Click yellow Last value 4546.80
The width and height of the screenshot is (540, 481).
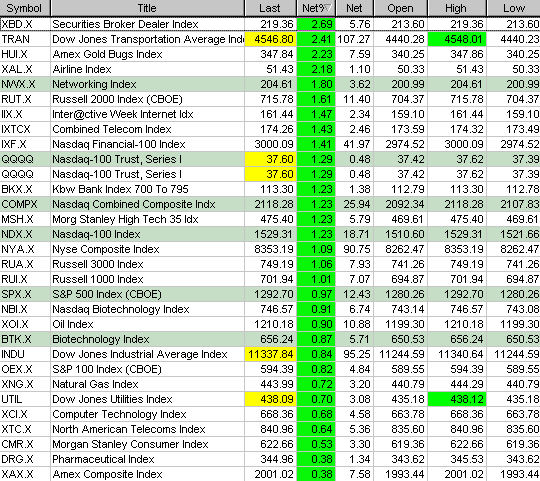click(x=270, y=39)
